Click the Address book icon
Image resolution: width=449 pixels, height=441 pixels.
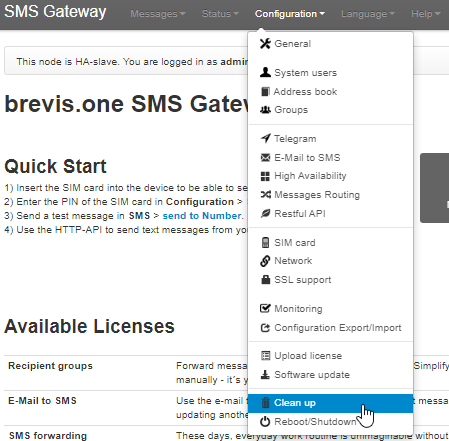point(265,91)
